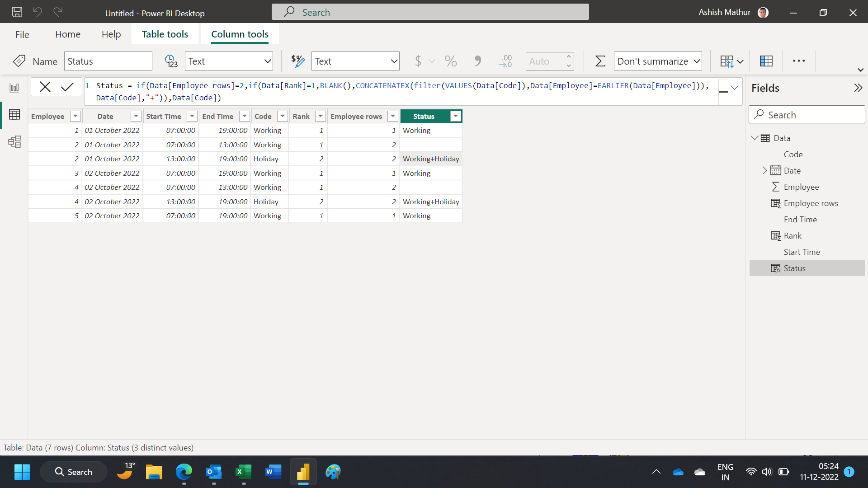Open the ribbon overflow ellipsis menu
868x488 pixels.
click(x=799, y=61)
